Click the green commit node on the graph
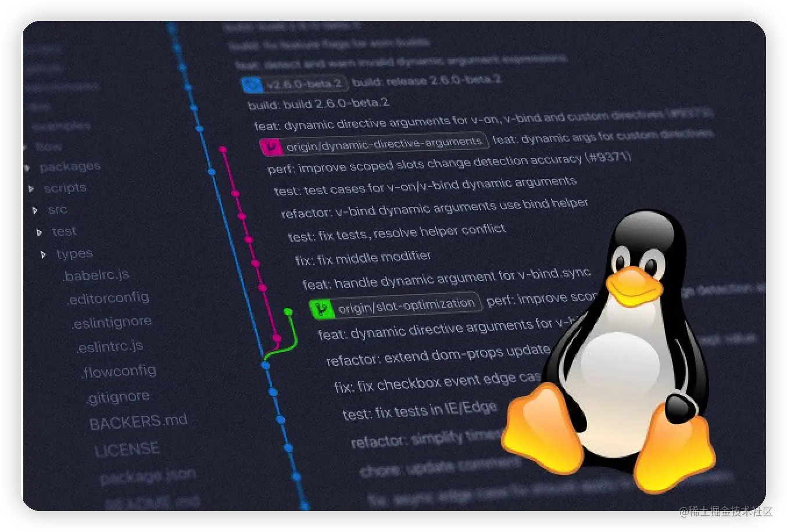The height and width of the screenshot is (532, 787). [288, 312]
